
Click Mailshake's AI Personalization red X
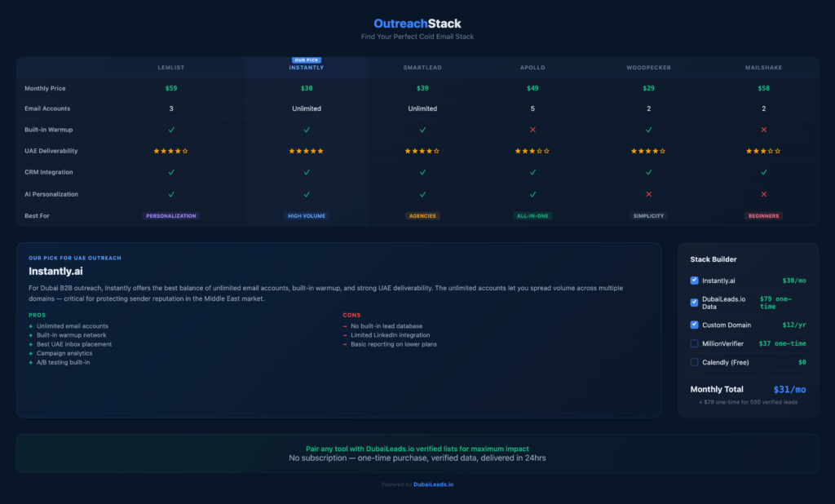coord(763,194)
